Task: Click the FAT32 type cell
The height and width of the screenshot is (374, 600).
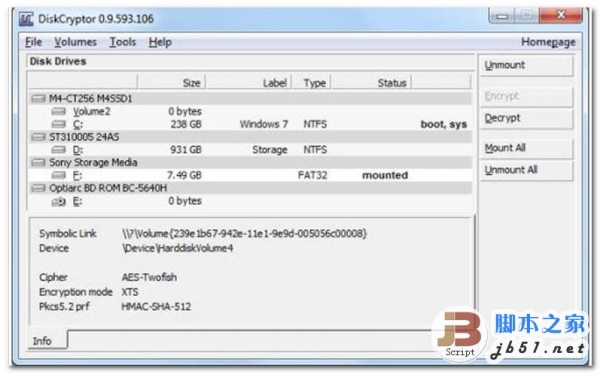Action: pos(313,175)
